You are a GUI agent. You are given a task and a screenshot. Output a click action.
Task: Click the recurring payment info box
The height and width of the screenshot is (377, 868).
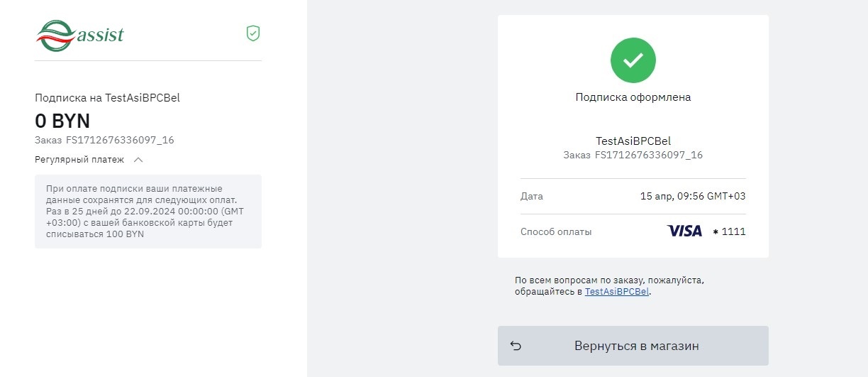point(148,212)
